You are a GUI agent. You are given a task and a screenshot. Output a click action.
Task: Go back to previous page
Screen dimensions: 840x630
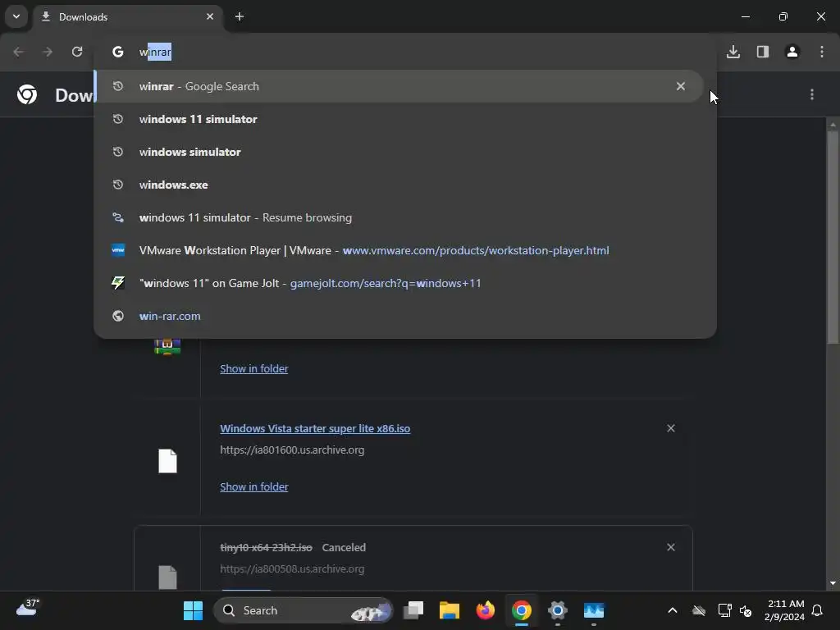point(18,52)
